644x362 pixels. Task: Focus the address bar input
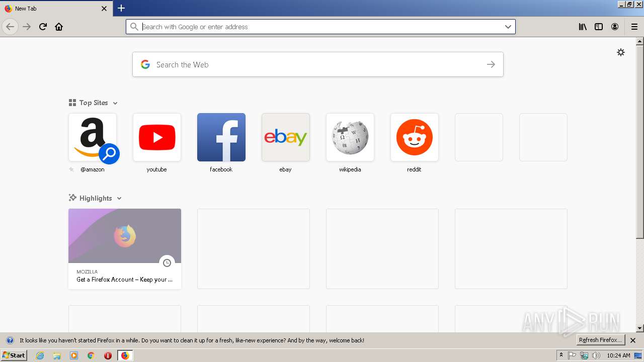(x=320, y=27)
